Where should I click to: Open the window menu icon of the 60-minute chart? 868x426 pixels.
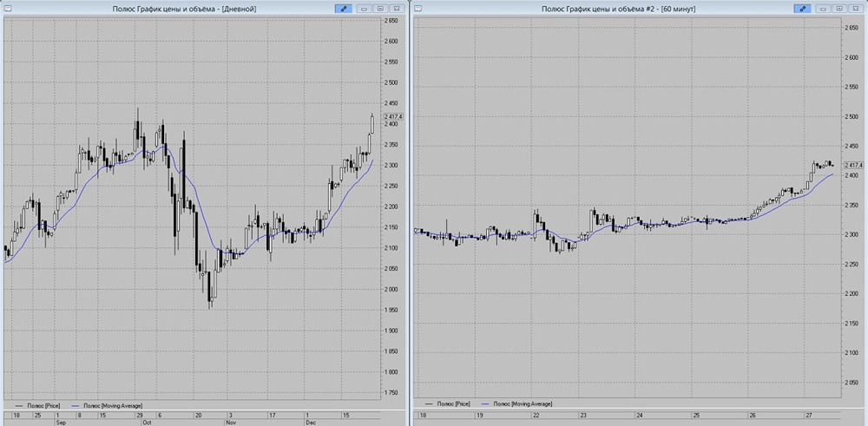tap(418, 9)
